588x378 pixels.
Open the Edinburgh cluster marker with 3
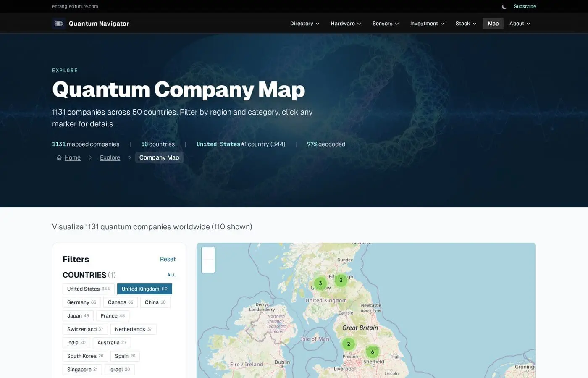pos(341,281)
